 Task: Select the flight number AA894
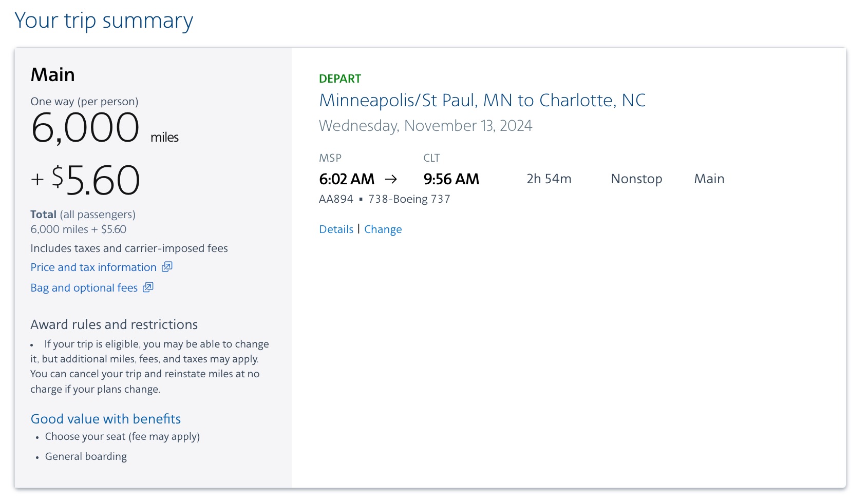click(x=336, y=199)
